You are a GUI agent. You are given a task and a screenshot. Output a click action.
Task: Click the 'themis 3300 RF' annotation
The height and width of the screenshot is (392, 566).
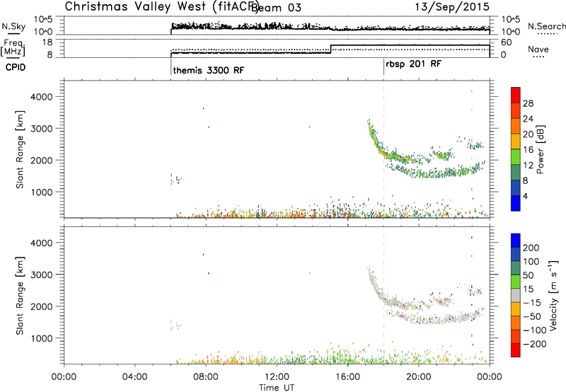point(209,70)
